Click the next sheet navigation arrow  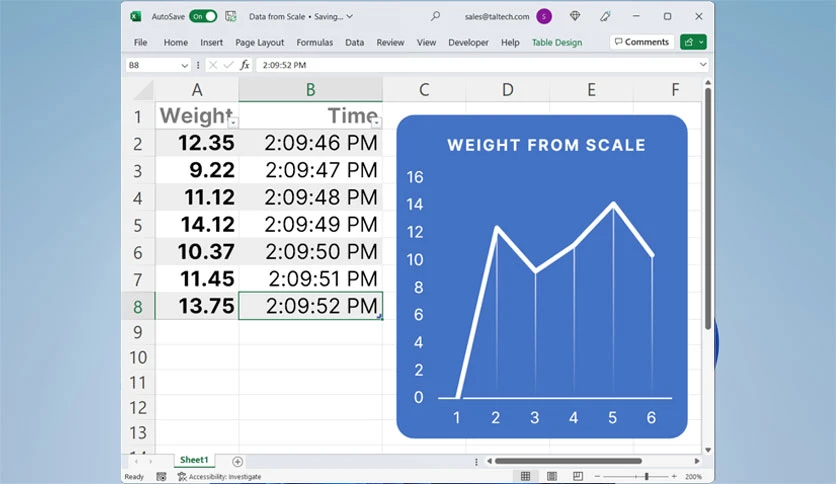point(150,462)
